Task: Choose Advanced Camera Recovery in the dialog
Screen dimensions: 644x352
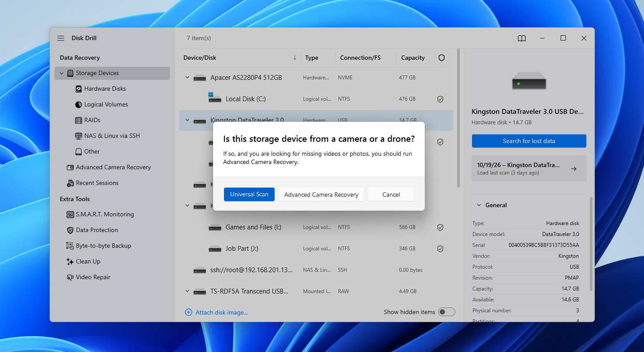Action: [x=321, y=195]
